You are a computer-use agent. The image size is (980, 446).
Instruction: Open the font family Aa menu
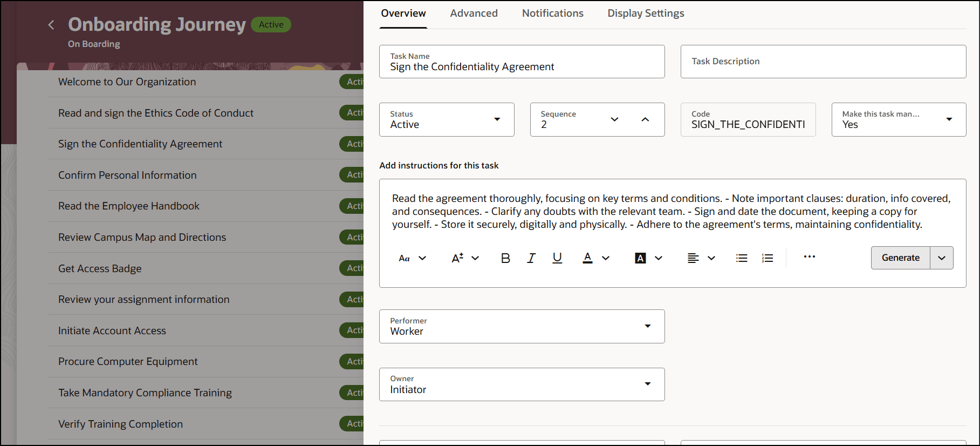pyautogui.click(x=405, y=258)
